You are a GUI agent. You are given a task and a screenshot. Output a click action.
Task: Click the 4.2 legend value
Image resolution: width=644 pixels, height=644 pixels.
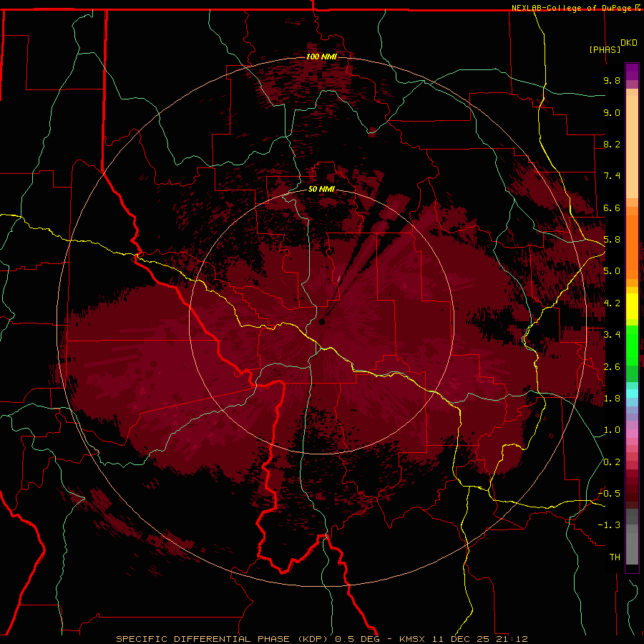tap(612, 303)
